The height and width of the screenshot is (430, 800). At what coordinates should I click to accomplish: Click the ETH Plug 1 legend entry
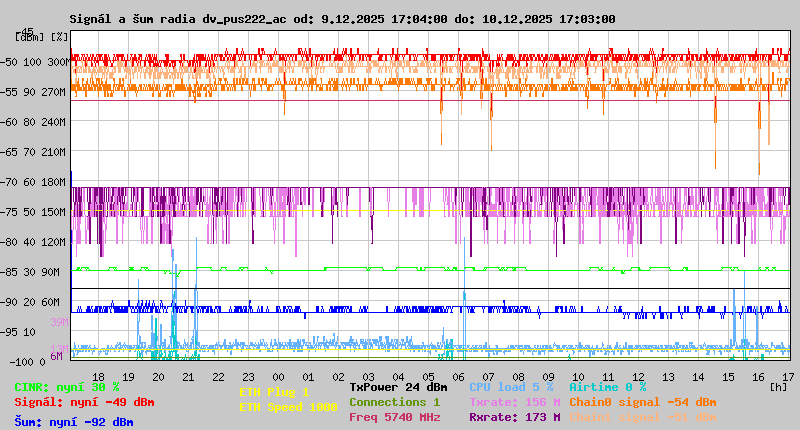[x=274, y=393]
